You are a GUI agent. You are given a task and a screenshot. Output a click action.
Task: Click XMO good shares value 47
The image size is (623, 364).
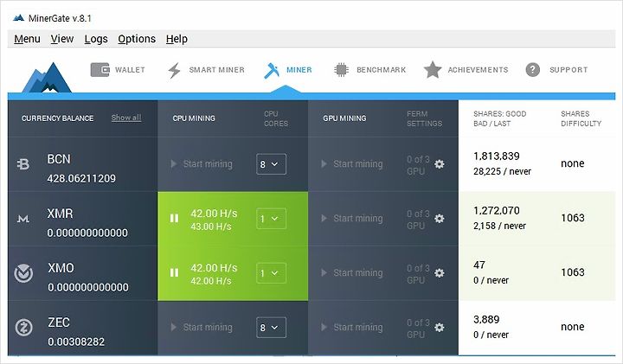(479, 265)
